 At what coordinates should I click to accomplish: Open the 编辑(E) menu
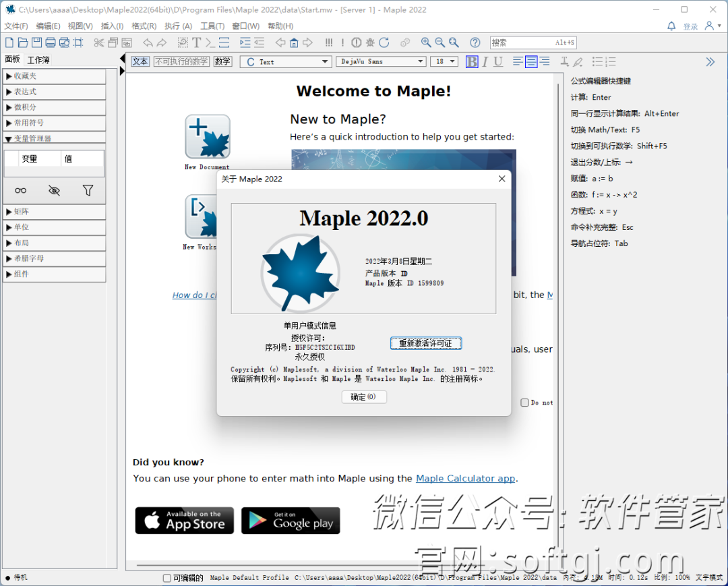coord(49,26)
